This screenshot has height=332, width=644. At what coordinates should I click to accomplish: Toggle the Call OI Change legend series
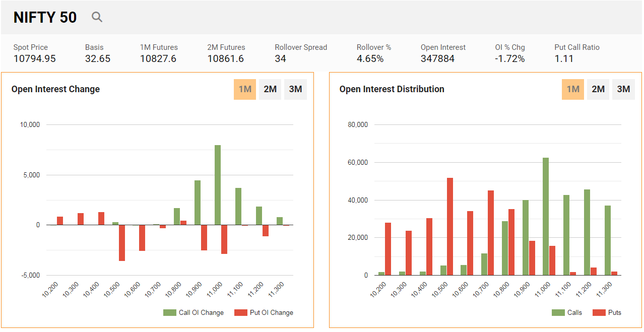(x=194, y=312)
